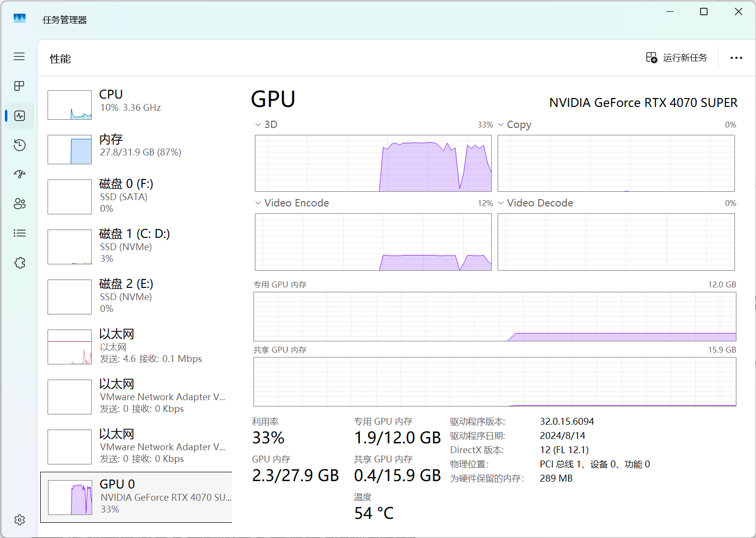Open App history page icon
This screenshot has width=756, height=538.
[20, 145]
